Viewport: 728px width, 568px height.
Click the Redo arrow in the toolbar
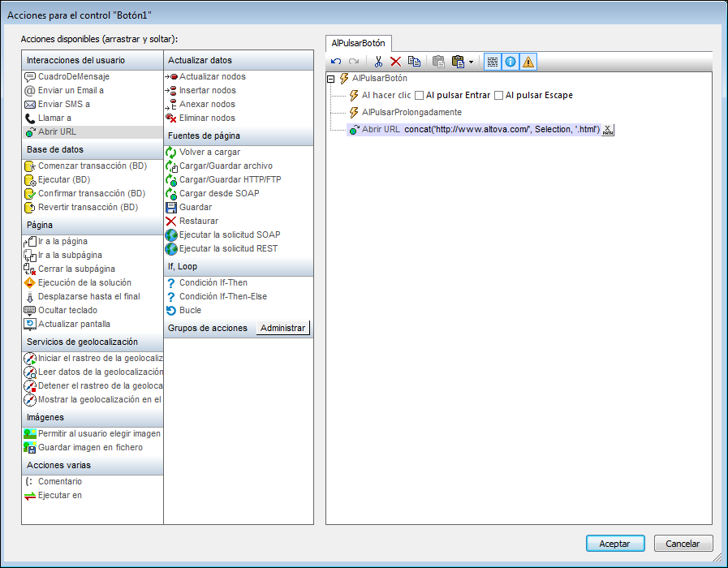(354, 61)
